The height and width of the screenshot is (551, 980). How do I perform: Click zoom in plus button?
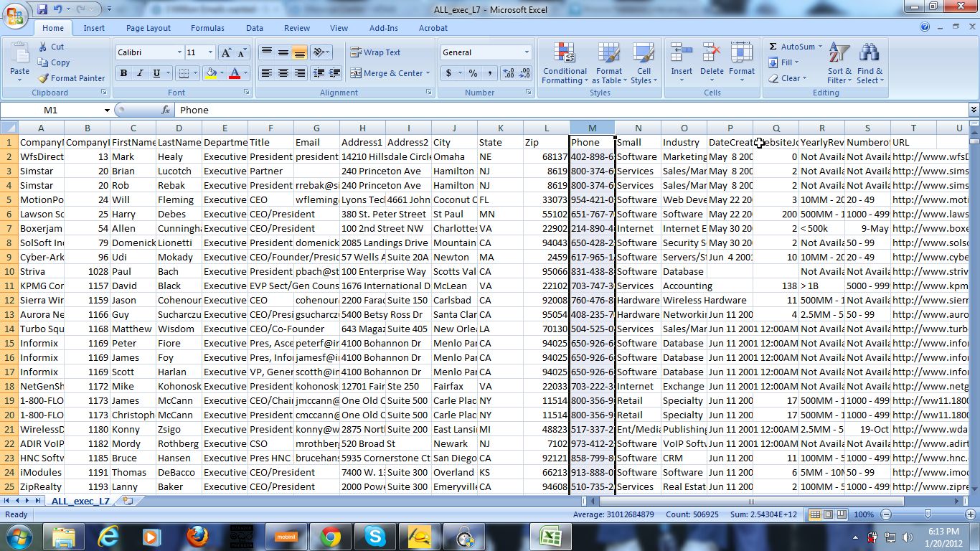969,514
